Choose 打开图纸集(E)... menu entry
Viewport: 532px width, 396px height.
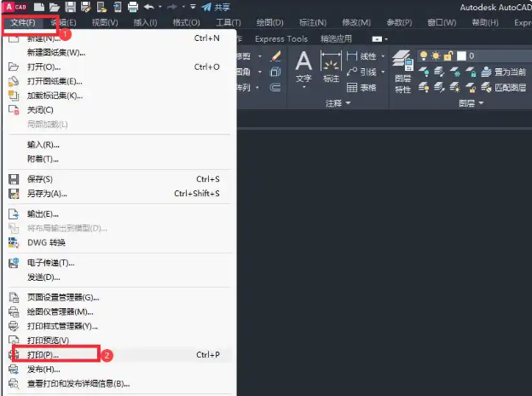click(x=119, y=81)
